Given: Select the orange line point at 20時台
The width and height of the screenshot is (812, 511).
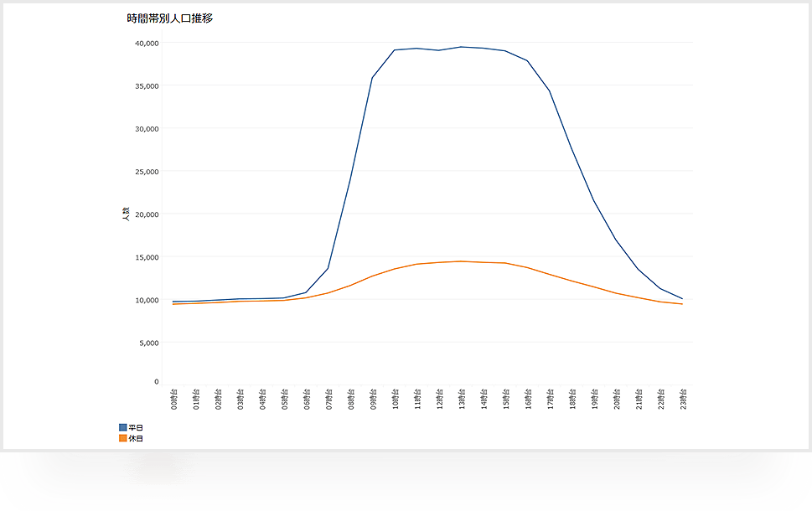Looking at the screenshot, I should point(616,293).
